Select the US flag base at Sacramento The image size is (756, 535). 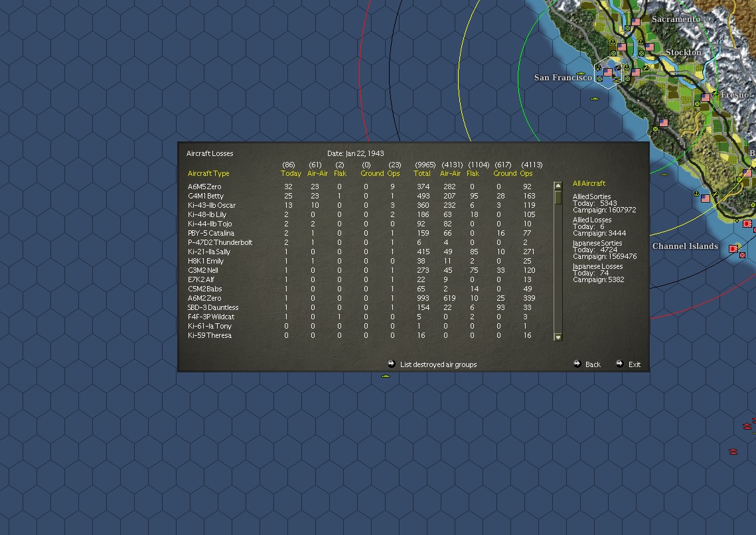(636, 22)
